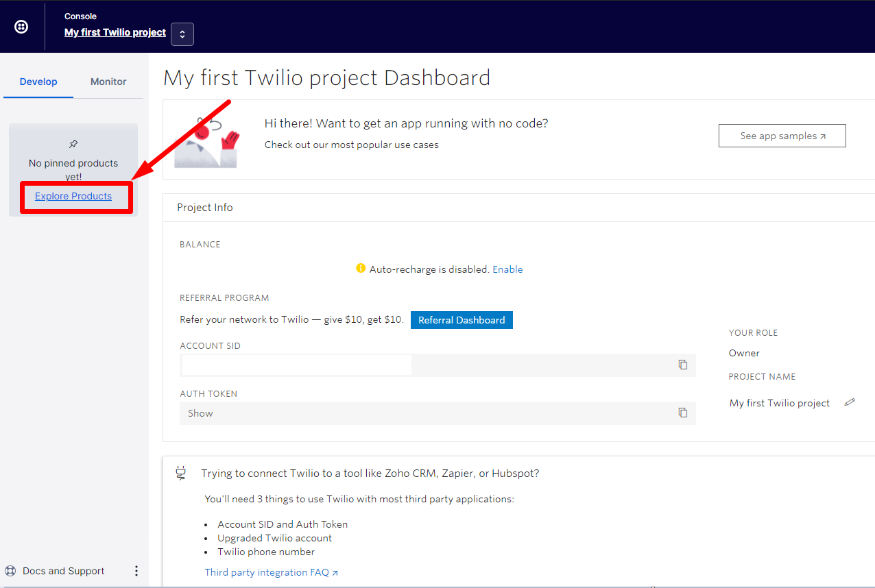This screenshot has width=875, height=588.
Task: Click the Hi there no-code app heading
Action: pyautogui.click(x=407, y=123)
